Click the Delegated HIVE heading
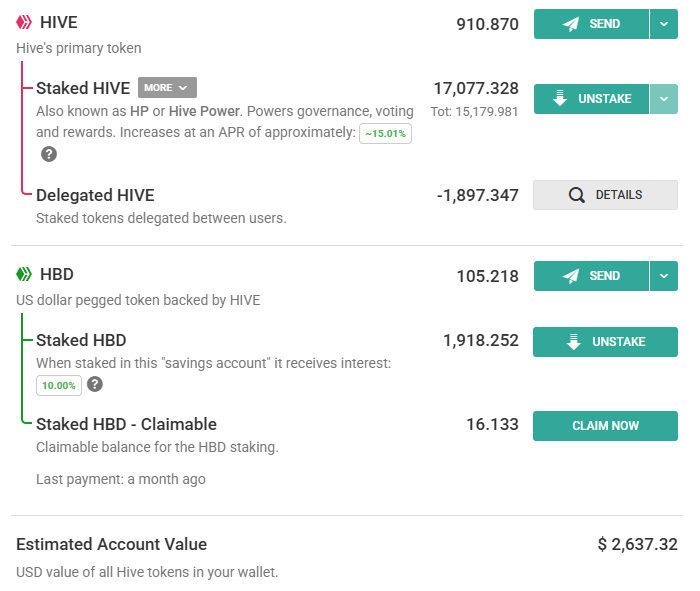This screenshot has width=700, height=591. point(95,195)
